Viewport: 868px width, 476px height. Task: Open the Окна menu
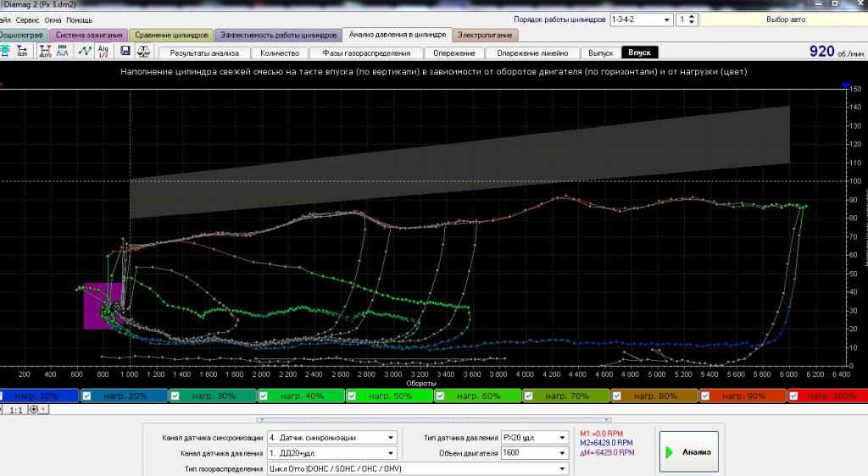point(53,19)
